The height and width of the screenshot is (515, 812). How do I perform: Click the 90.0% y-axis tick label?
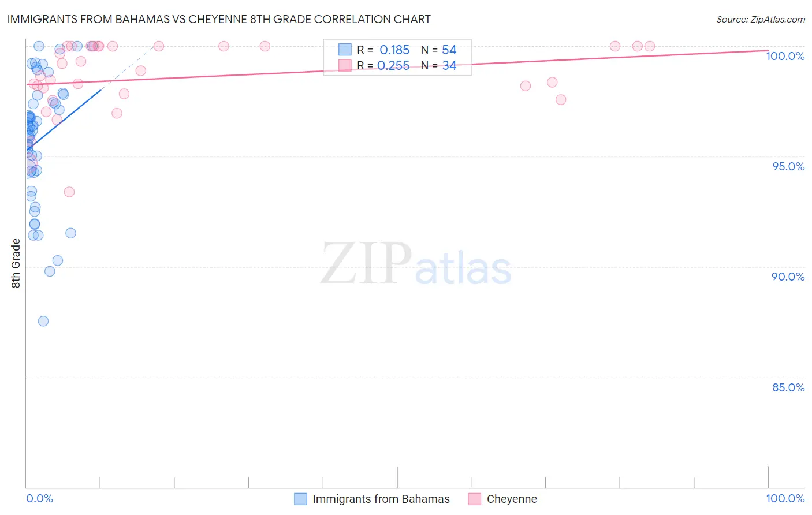[788, 277]
